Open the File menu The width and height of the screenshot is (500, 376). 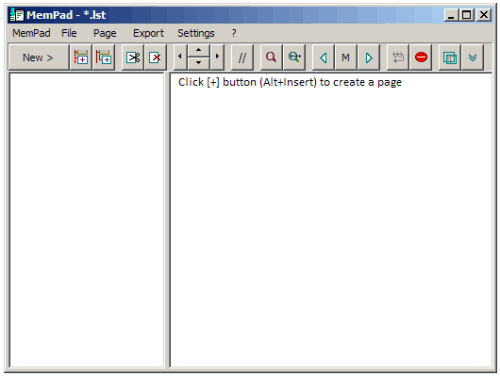click(69, 33)
